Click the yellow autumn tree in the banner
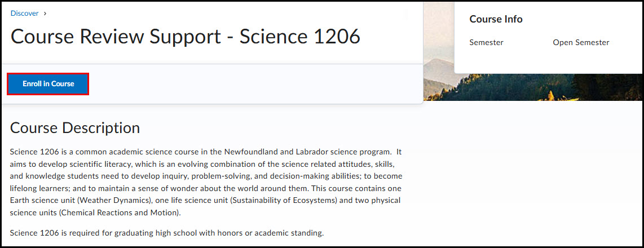 pos(551,95)
